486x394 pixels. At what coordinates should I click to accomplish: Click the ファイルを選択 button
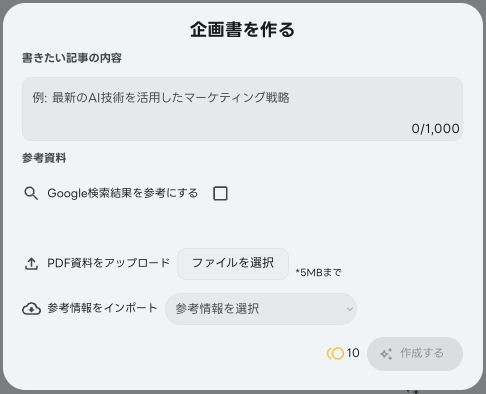click(233, 264)
